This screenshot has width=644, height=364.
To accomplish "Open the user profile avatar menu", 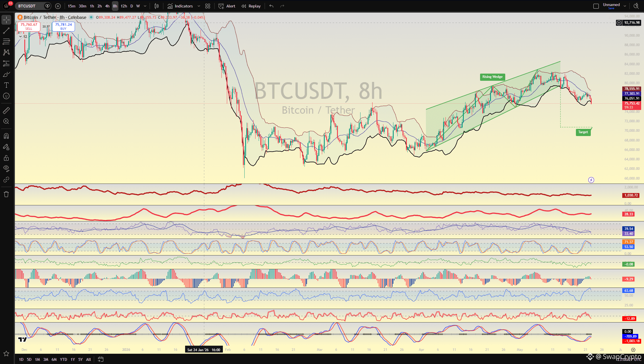I will (x=6, y=6).
